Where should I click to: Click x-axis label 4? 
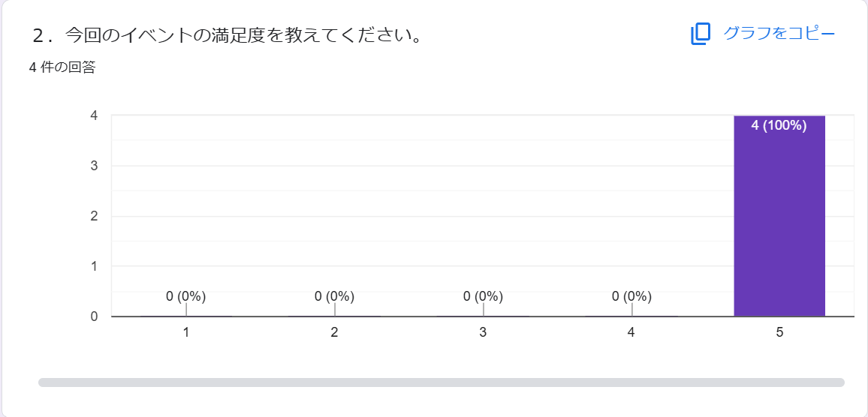pos(631,333)
